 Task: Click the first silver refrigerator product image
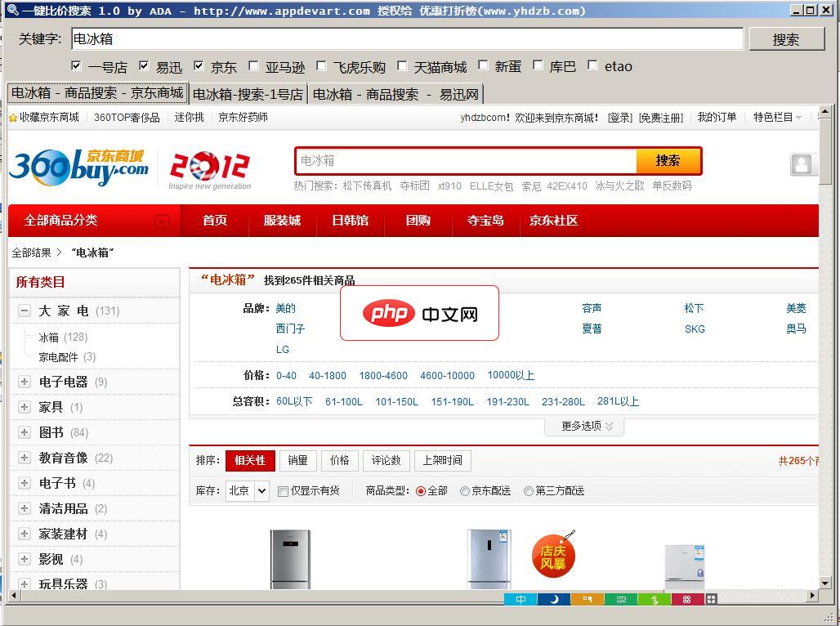pos(290,559)
